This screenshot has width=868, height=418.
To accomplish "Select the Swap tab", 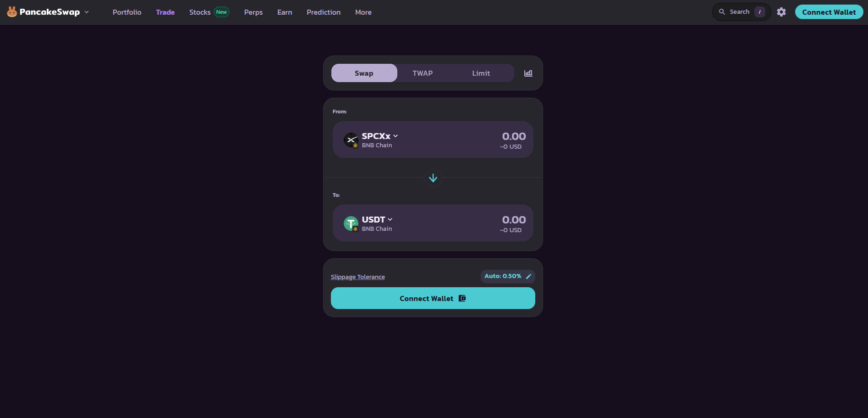I will [364, 73].
